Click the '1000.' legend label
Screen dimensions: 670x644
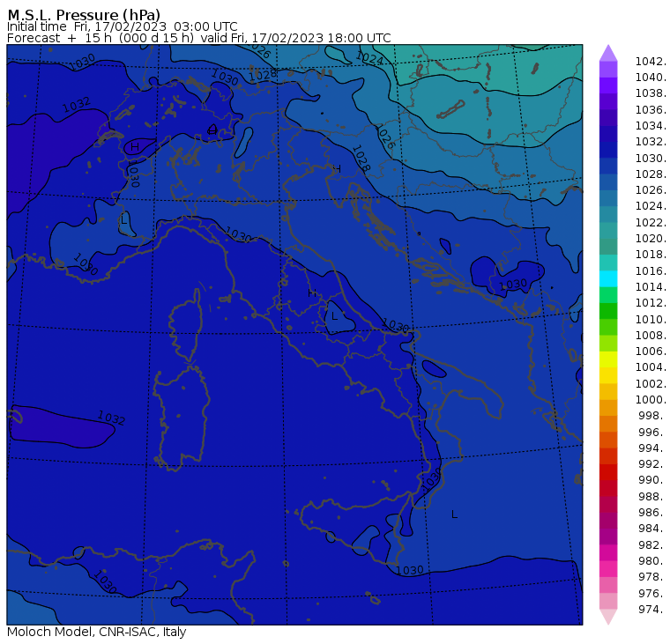point(651,399)
